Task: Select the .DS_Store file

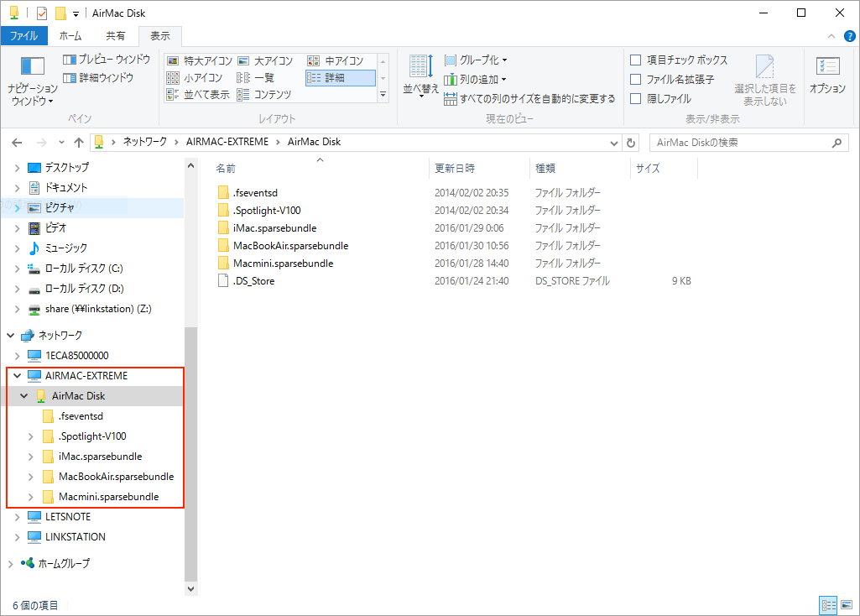Action: coord(254,281)
